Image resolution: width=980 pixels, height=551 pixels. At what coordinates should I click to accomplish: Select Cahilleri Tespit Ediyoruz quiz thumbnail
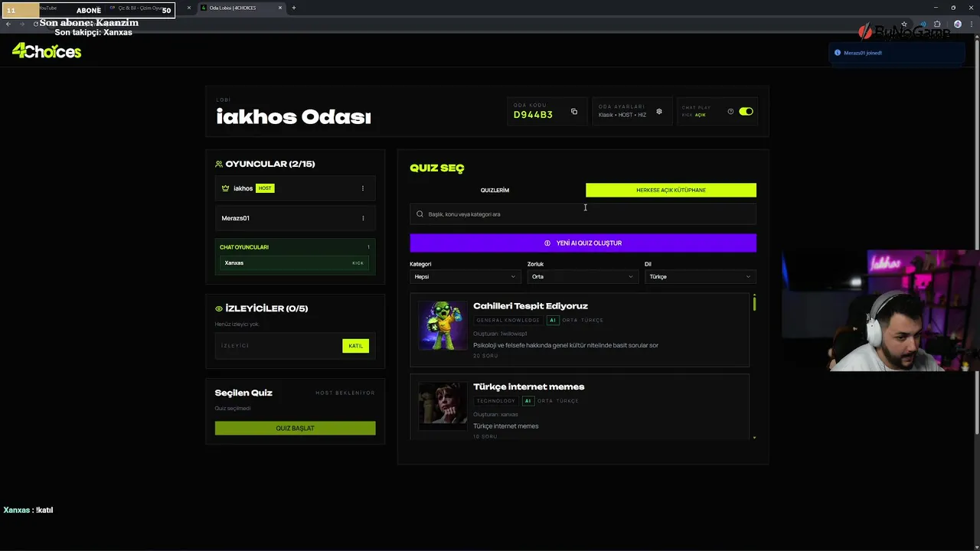pyautogui.click(x=443, y=325)
